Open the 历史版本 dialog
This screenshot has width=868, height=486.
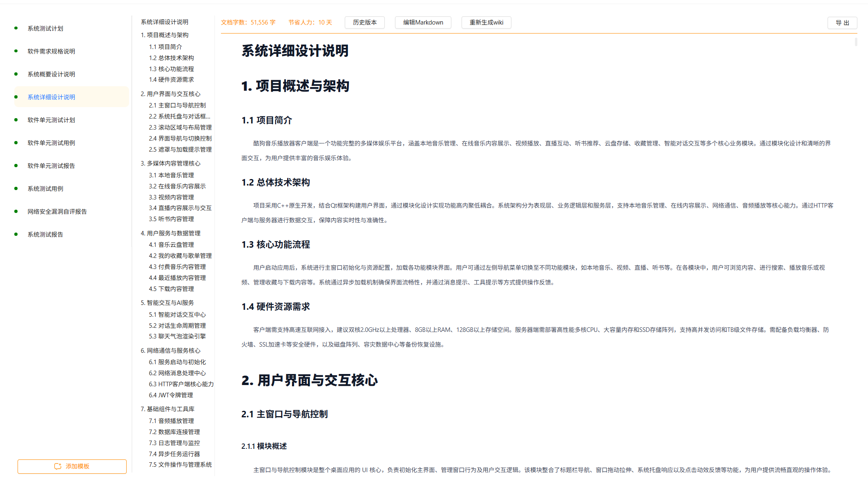[x=364, y=22]
